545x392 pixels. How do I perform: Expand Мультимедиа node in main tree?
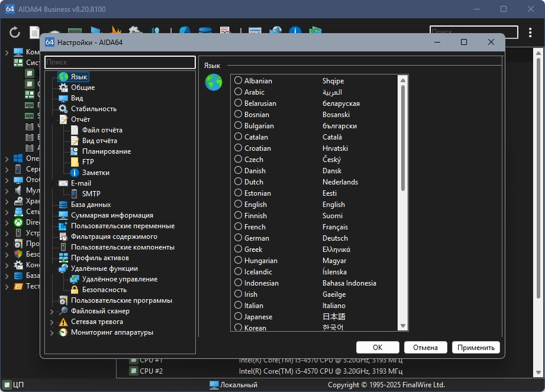tap(7, 191)
